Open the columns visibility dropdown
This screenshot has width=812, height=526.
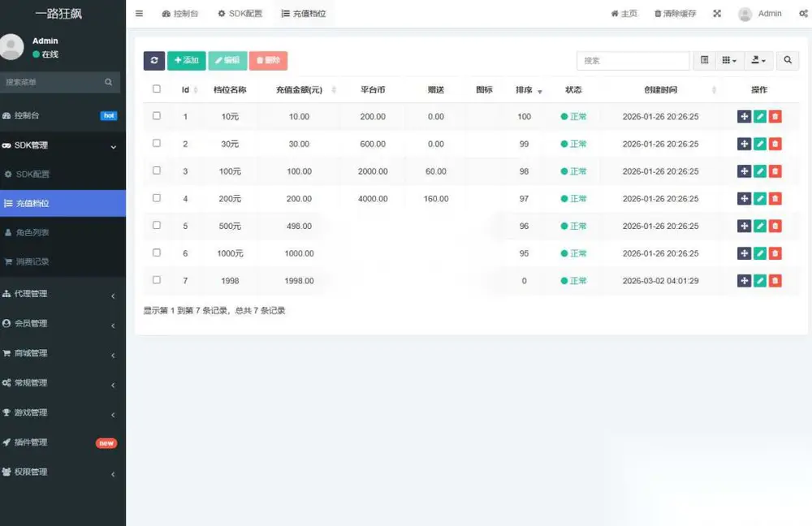(x=729, y=60)
